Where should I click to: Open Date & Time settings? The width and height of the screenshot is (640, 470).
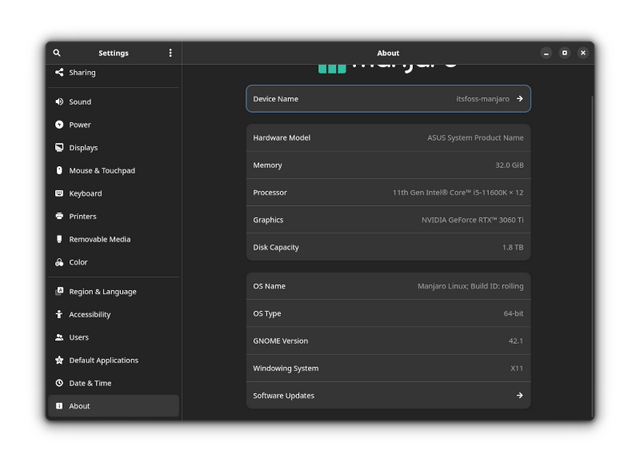[x=113, y=383]
